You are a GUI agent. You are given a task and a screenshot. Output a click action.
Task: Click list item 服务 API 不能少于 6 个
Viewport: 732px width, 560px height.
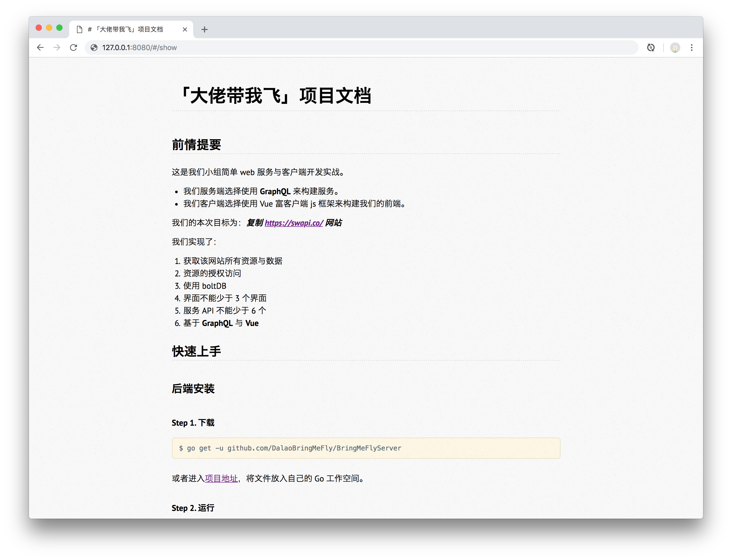coord(225,311)
